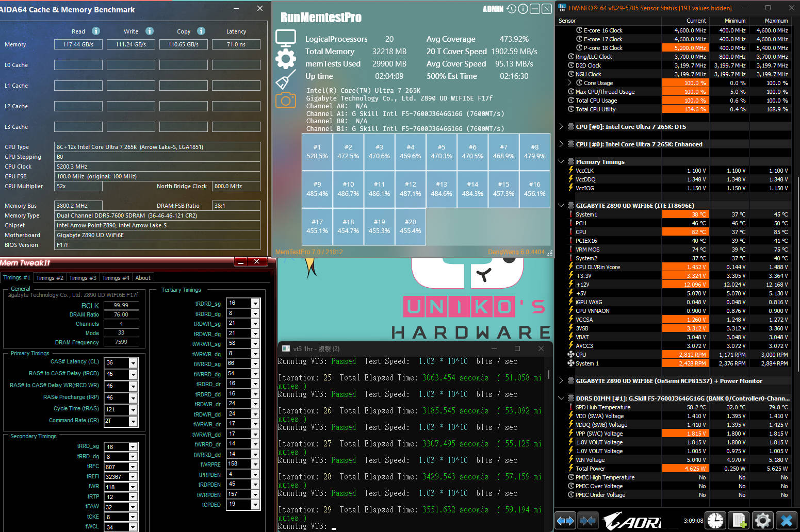
Task: Click memtest thread #1 tile 528.5%
Action: click(x=317, y=152)
